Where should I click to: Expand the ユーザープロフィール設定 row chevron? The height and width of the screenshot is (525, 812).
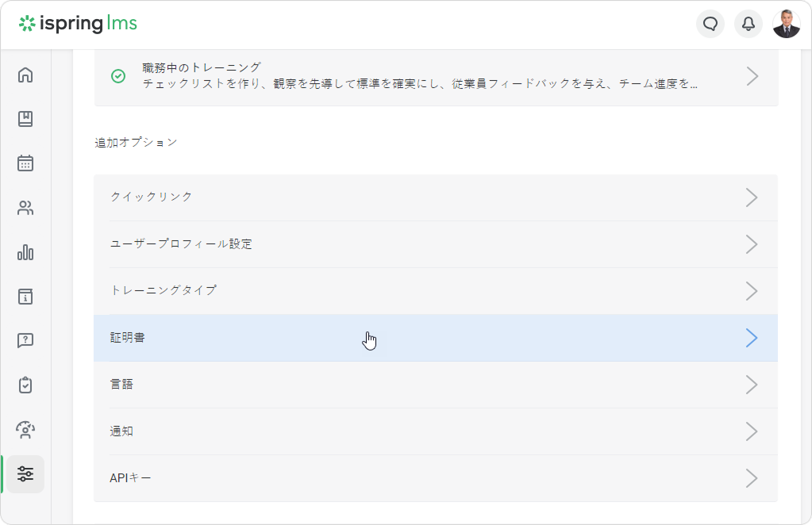tap(751, 244)
